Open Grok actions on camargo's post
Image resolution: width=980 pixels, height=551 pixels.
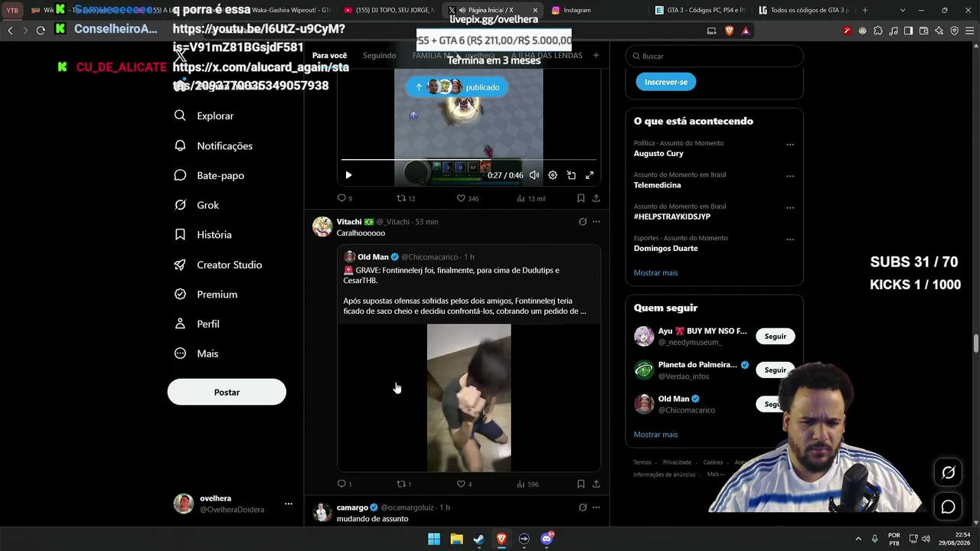pyautogui.click(x=583, y=507)
